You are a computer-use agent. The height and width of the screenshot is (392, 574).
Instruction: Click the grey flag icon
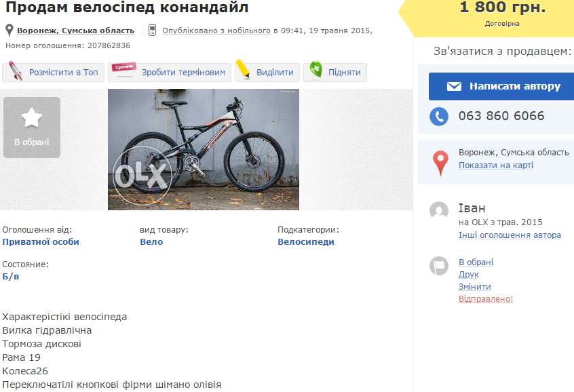tap(439, 266)
